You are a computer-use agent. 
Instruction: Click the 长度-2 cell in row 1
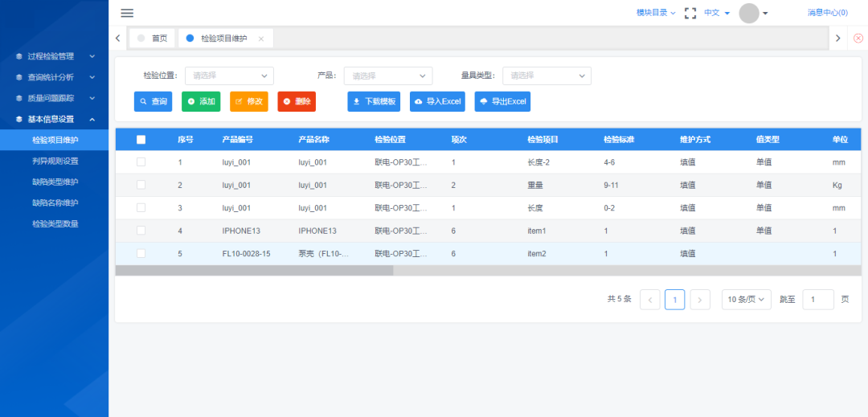coord(538,162)
